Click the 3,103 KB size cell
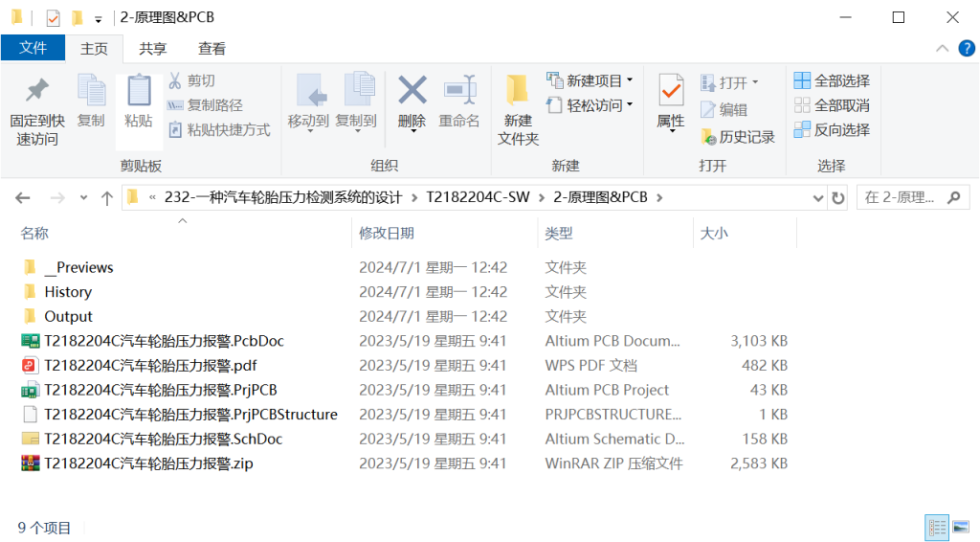 click(759, 341)
